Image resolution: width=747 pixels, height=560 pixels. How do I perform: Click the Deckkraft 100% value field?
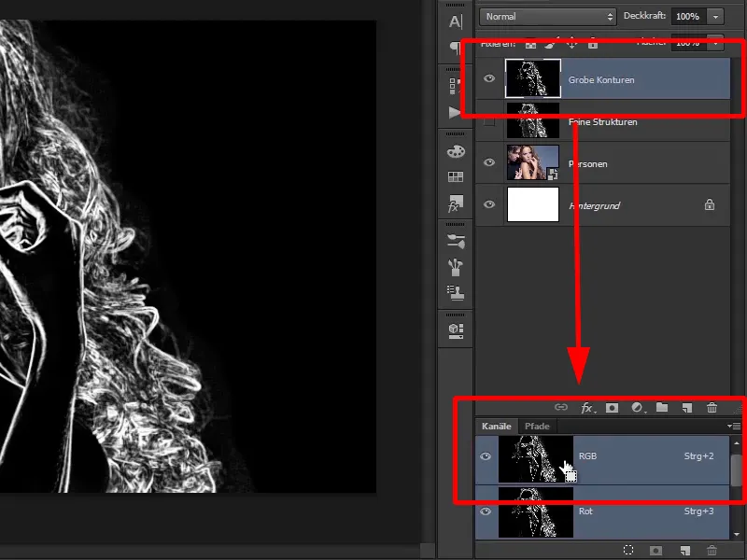689,17
